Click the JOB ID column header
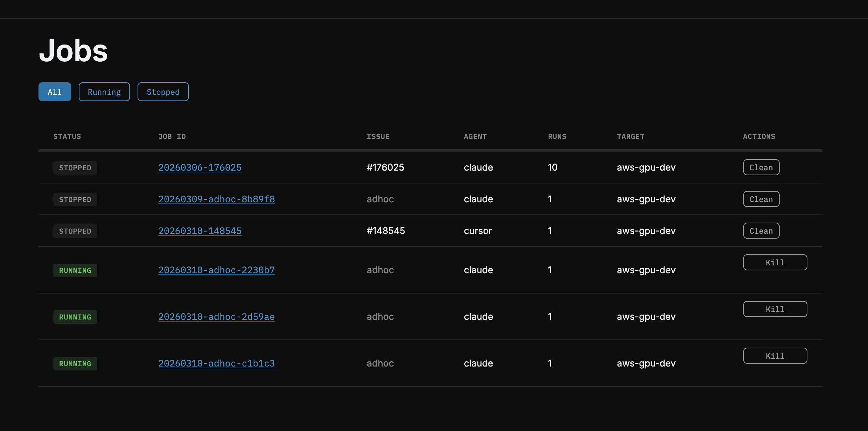 (x=172, y=136)
